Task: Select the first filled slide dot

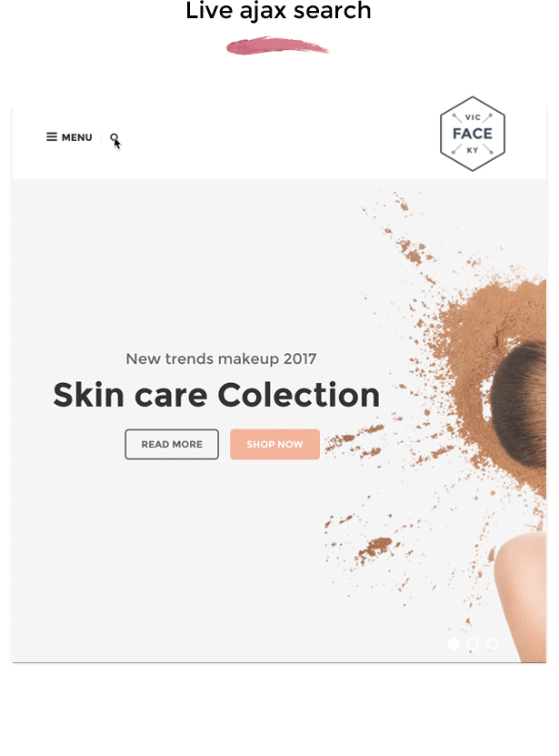Action: pyautogui.click(x=454, y=644)
